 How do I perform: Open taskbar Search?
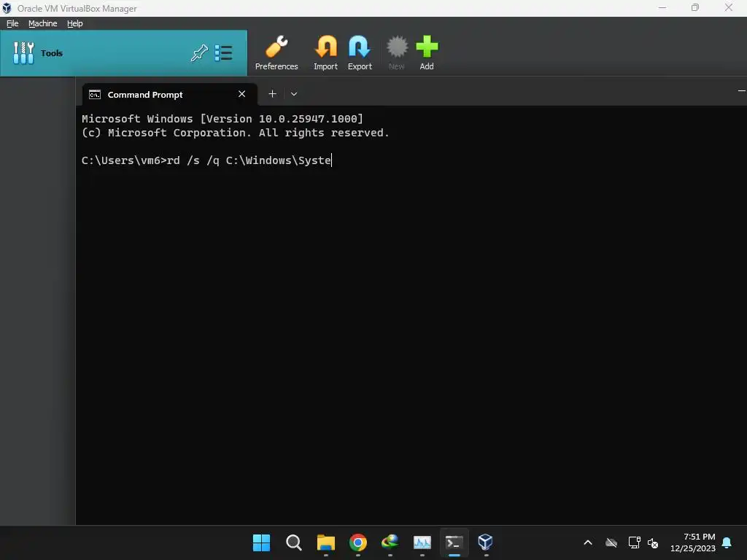click(x=293, y=542)
